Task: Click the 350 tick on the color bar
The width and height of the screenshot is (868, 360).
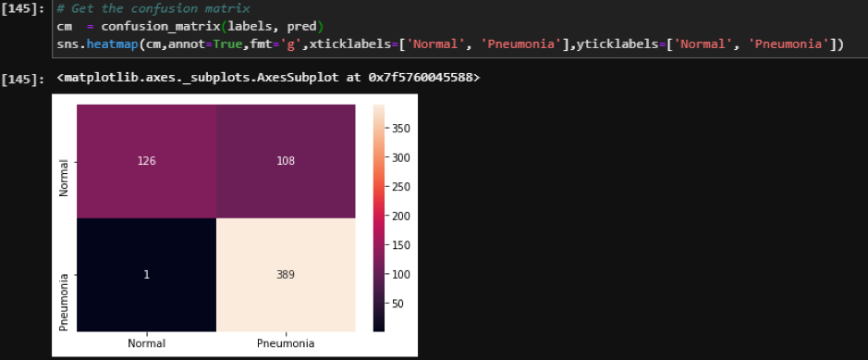Action: coord(401,128)
